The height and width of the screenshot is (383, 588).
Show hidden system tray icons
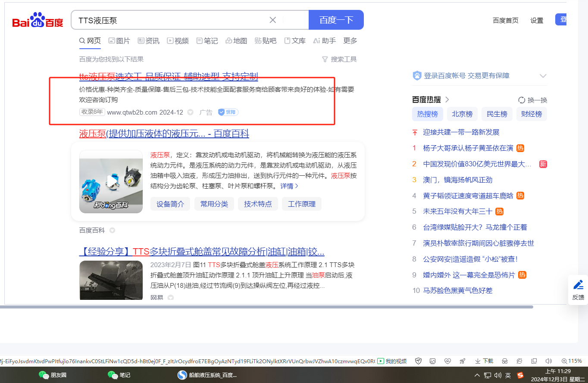click(477, 375)
